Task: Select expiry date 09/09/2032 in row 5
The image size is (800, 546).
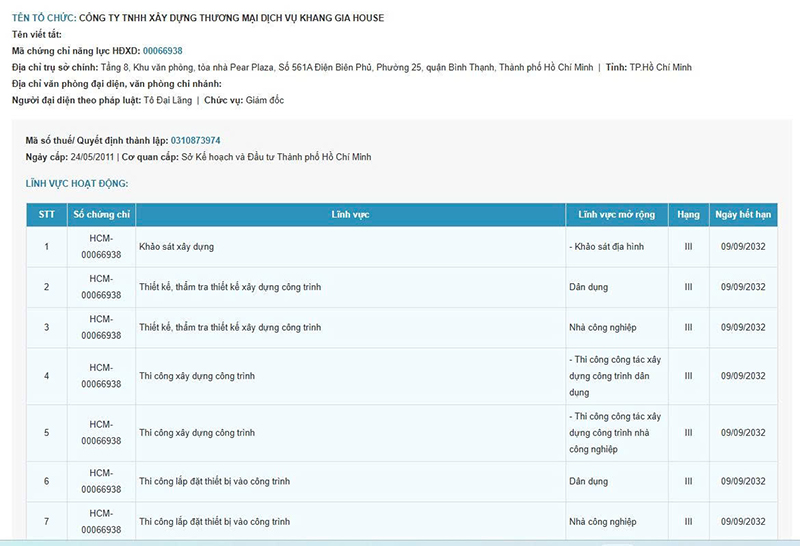Action: pos(743,433)
